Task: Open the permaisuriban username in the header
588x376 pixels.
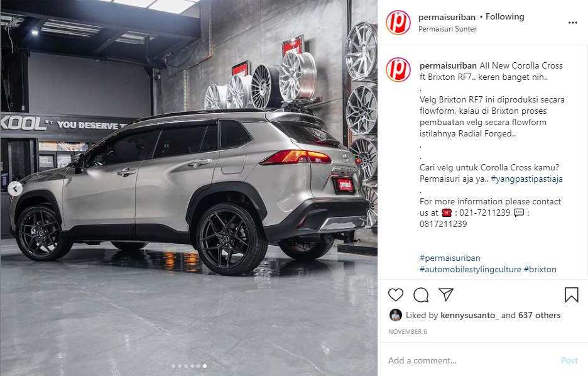Action: tap(447, 17)
